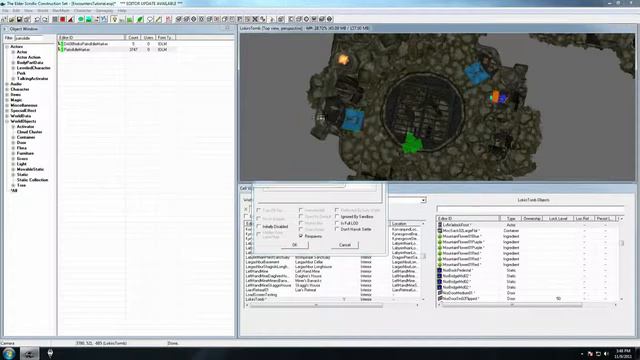Click the icon beside MoeSack02LargeFlat row
This screenshot has height=360, width=640.
click(440, 231)
